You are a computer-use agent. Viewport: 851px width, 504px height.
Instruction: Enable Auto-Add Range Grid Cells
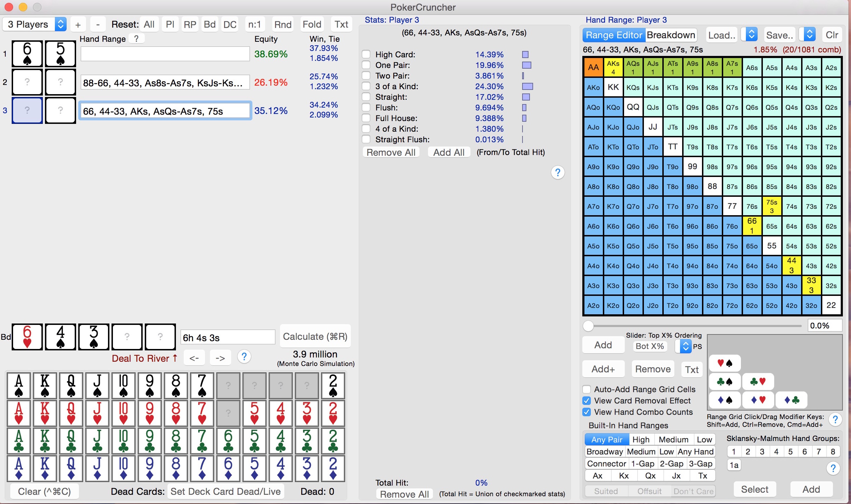tap(587, 389)
